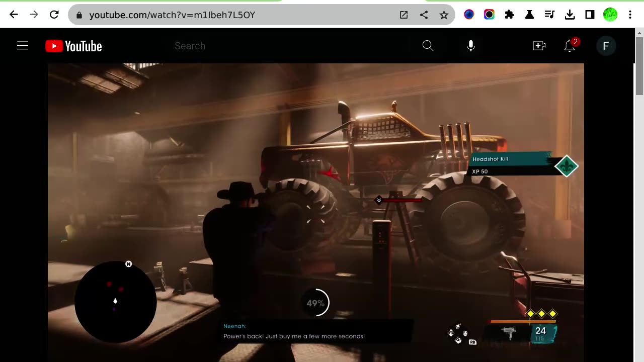
Task: Open page in new window icon
Action: point(404,15)
